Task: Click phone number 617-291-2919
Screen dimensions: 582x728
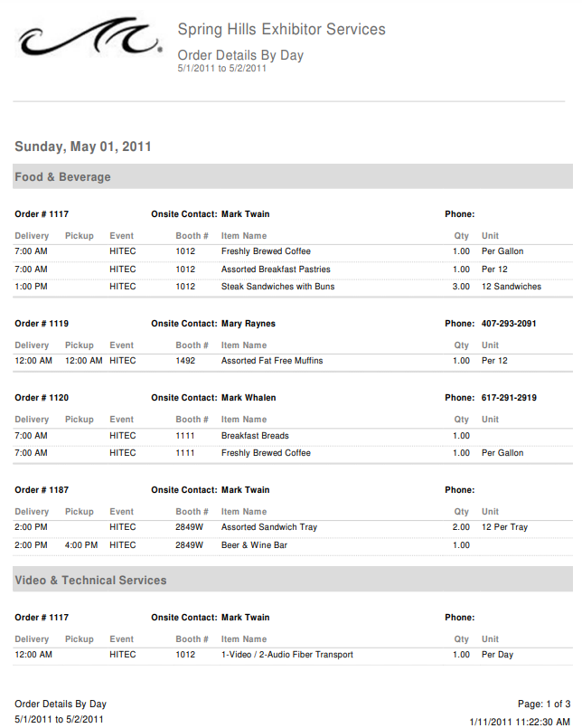Action: click(x=509, y=398)
